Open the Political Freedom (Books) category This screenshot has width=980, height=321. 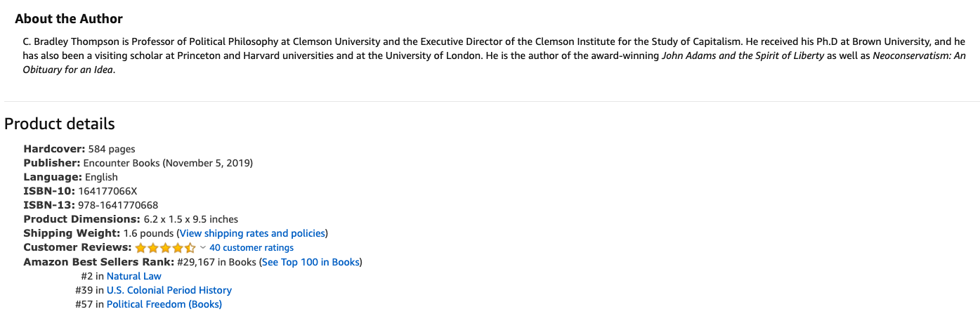164,304
